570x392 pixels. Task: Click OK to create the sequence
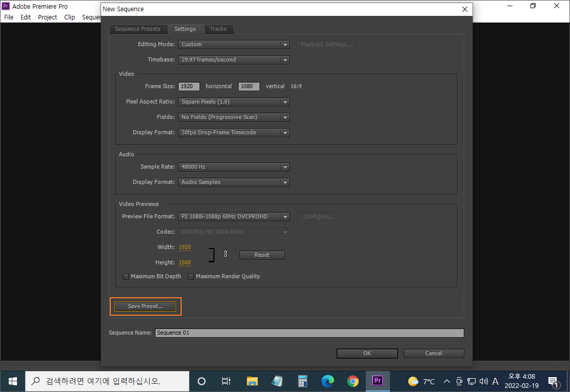[x=367, y=354]
